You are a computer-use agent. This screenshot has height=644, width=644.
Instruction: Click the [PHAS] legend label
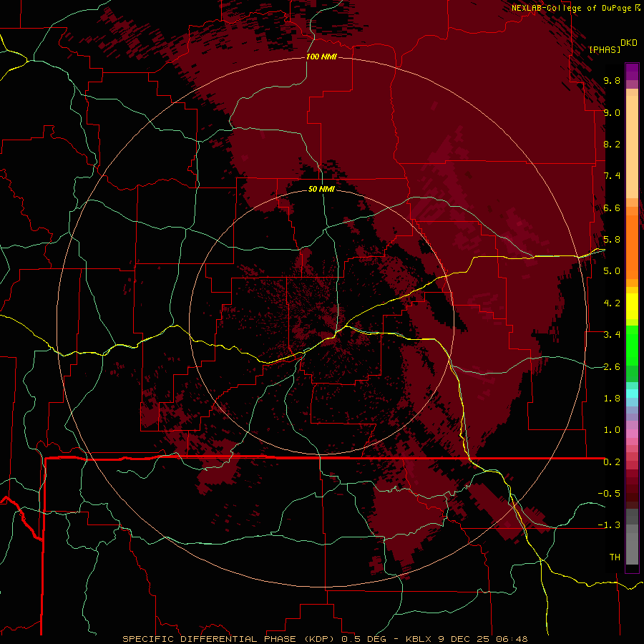[x=605, y=50]
